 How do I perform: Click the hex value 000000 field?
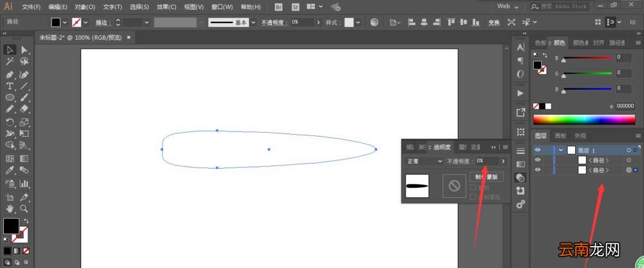coord(625,106)
